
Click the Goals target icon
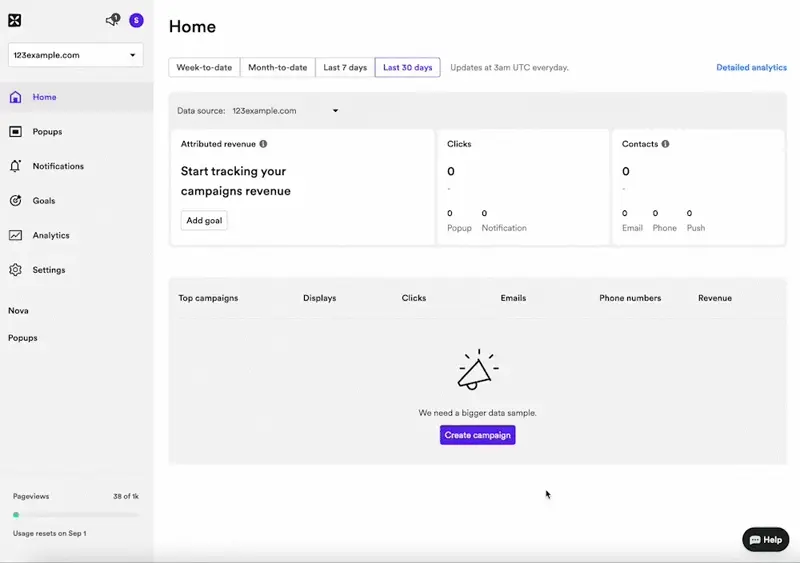click(x=15, y=201)
